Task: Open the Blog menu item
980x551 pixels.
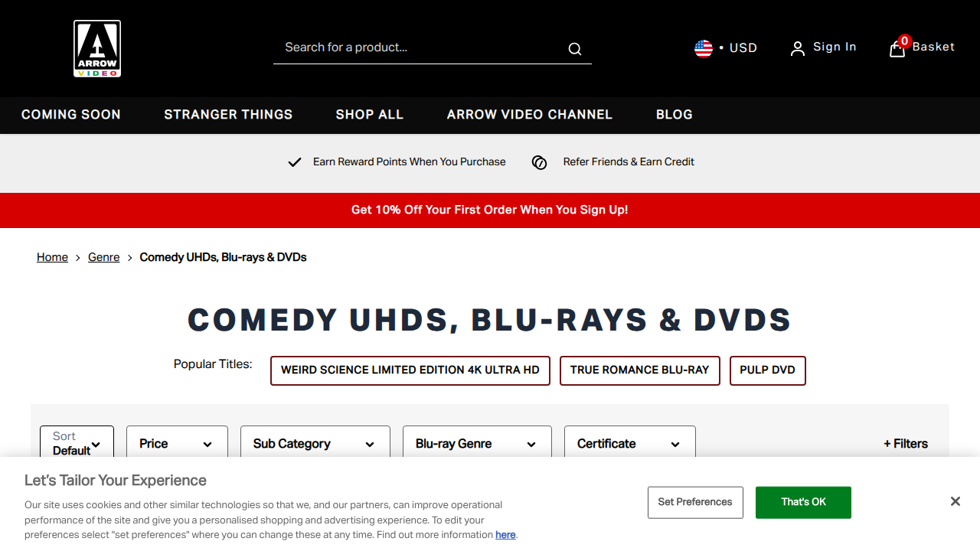Action: (x=675, y=115)
